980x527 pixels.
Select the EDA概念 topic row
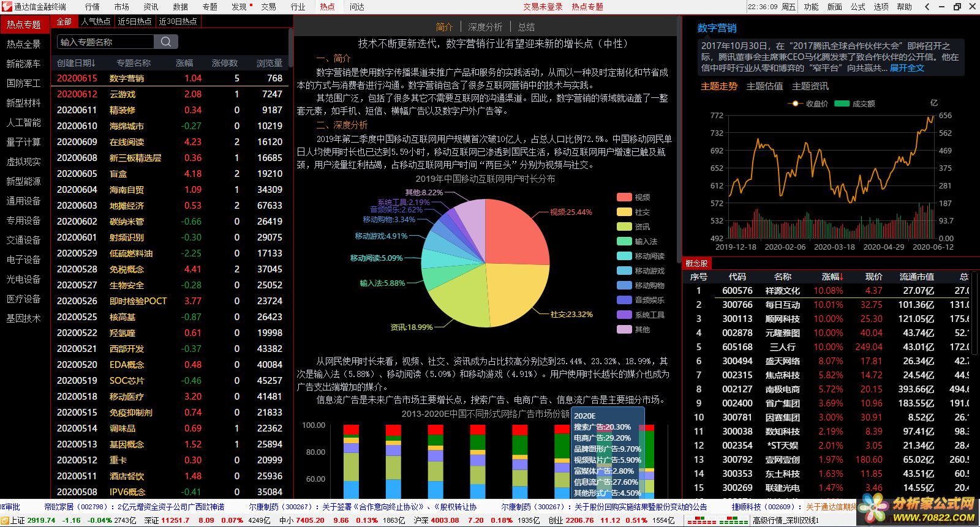coord(170,365)
